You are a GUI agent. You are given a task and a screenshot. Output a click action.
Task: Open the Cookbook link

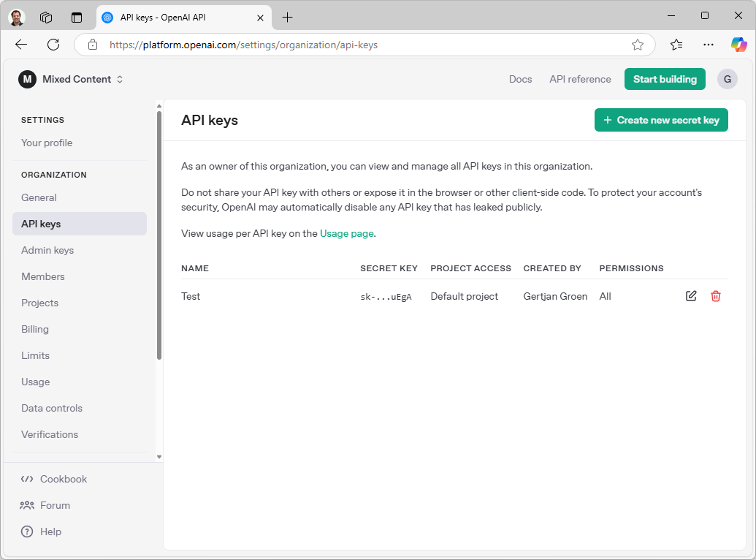[53, 479]
